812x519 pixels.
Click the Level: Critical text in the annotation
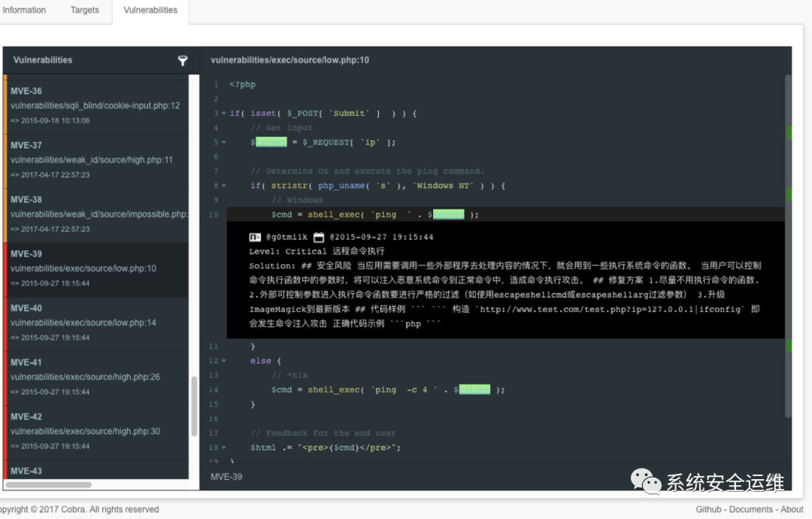(x=287, y=252)
